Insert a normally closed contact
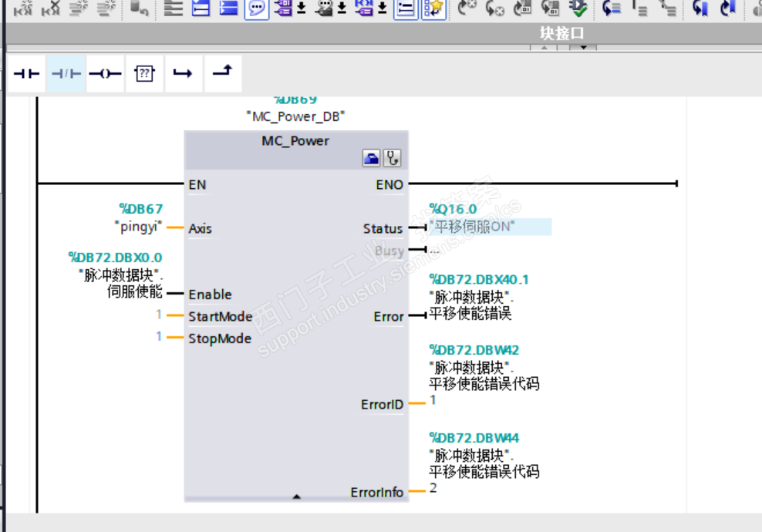The height and width of the screenshot is (532, 762). 66,73
